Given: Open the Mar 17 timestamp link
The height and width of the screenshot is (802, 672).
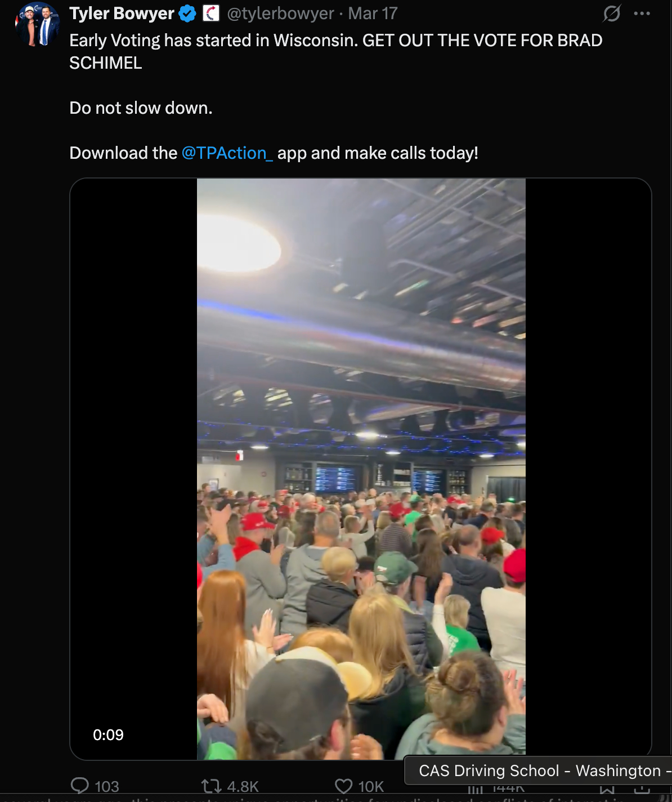Looking at the screenshot, I should click(x=373, y=14).
